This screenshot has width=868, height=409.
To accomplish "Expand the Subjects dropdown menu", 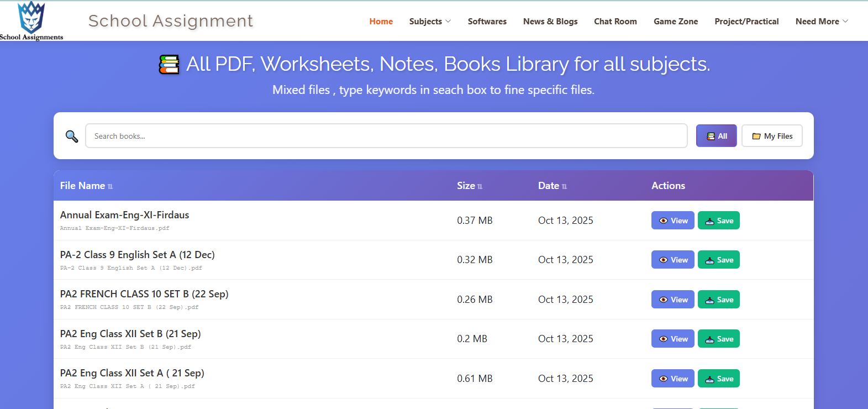I will pyautogui.click(x=430, y=22).
